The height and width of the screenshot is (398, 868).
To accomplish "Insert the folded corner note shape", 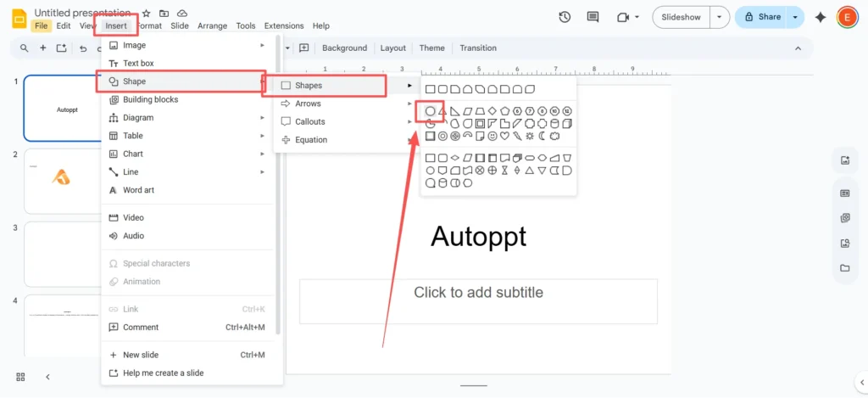I will click(480, 136).
